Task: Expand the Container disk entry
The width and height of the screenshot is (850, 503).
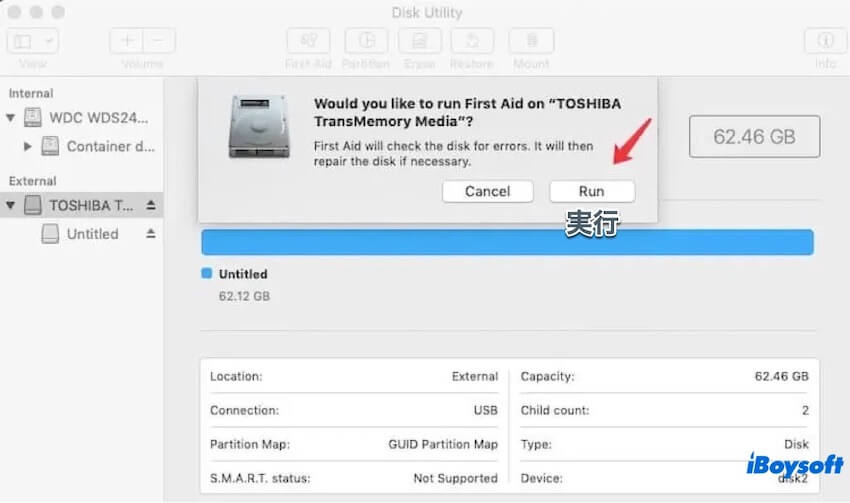Action: (28, 147)
